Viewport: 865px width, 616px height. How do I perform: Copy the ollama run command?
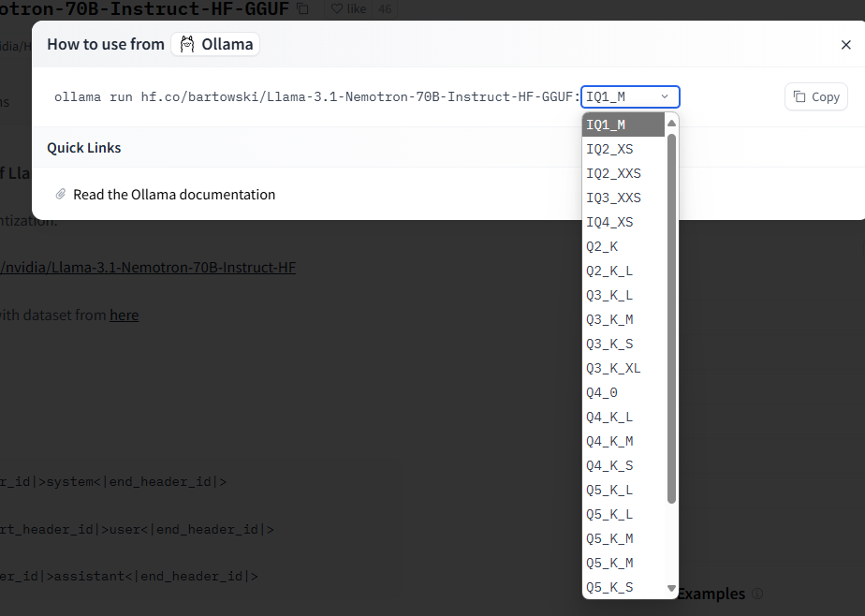point(816,97)
